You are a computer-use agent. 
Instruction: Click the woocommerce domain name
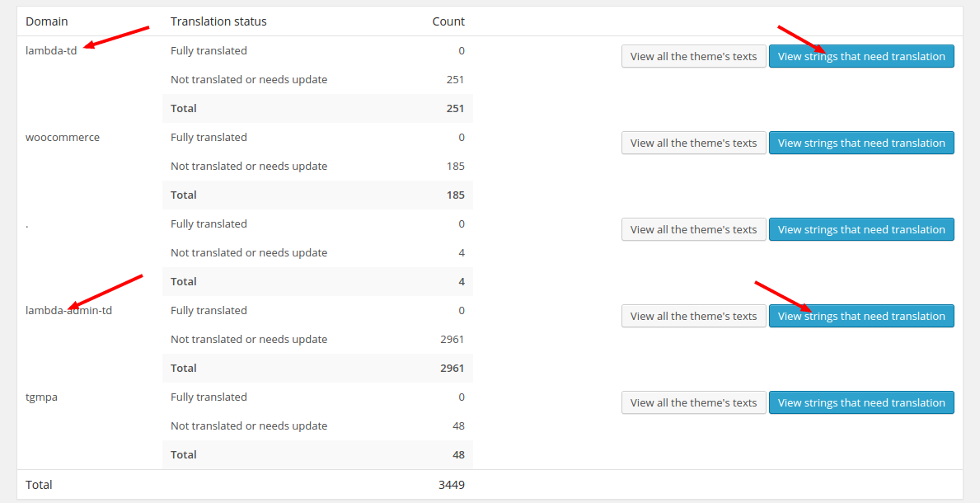click(63, 137)
